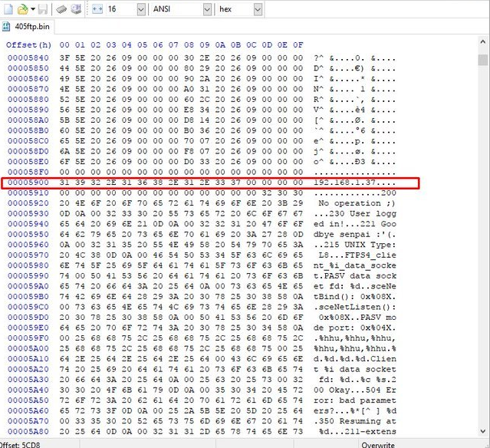490x448 pixels.
Task: Select offset row 000058F0
Action: 28,172
